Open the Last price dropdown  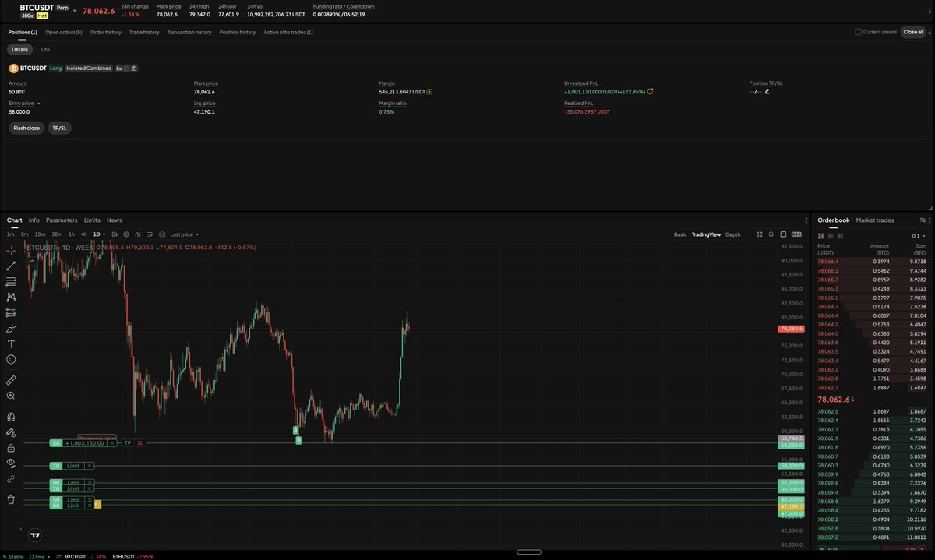click(184, 234)
